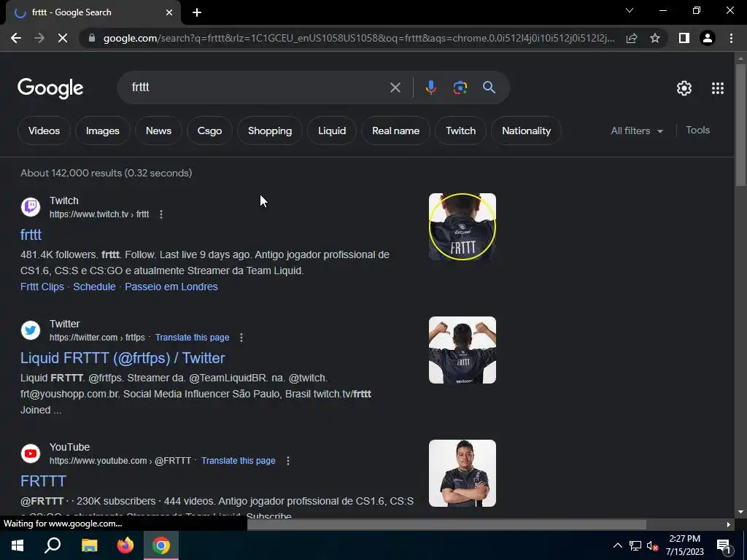Viewport: 747px width, 560px height.
Task: Open more options for YouTube result
Action: tap(287, 461)
